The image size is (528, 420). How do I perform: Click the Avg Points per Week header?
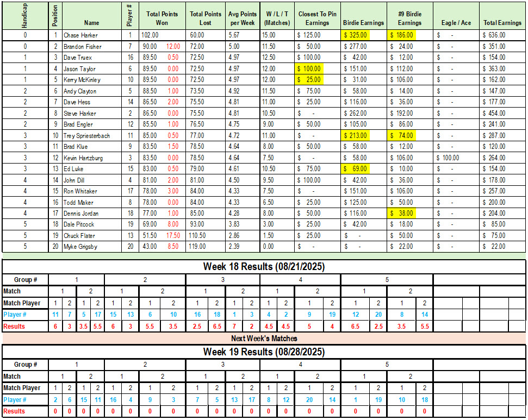click(241, 18)
